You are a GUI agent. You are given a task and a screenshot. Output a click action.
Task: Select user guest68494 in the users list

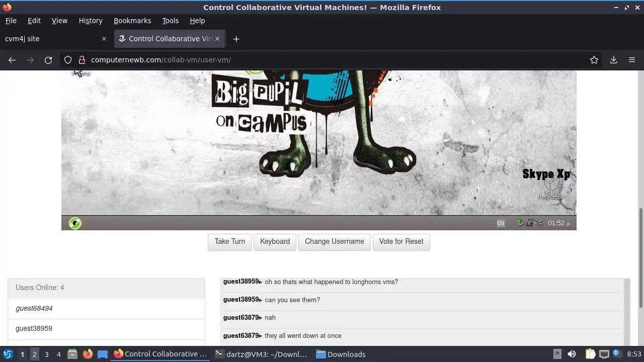106,309
